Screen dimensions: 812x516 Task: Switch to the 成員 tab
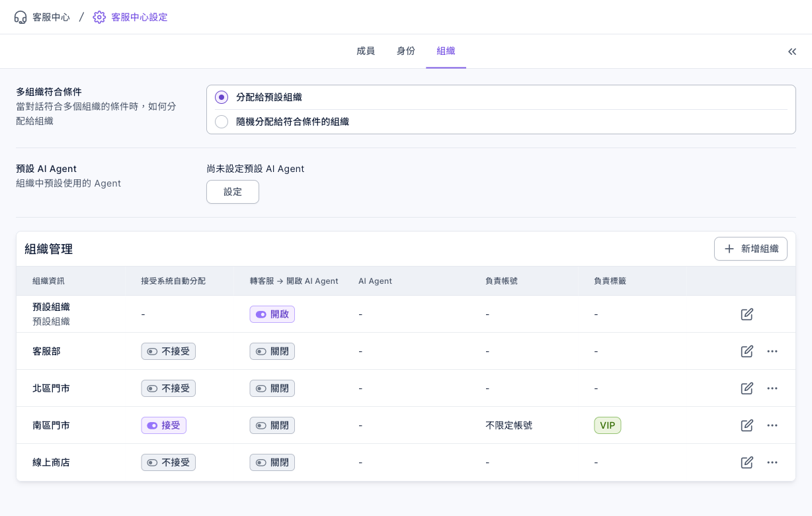tap(366, 51)
